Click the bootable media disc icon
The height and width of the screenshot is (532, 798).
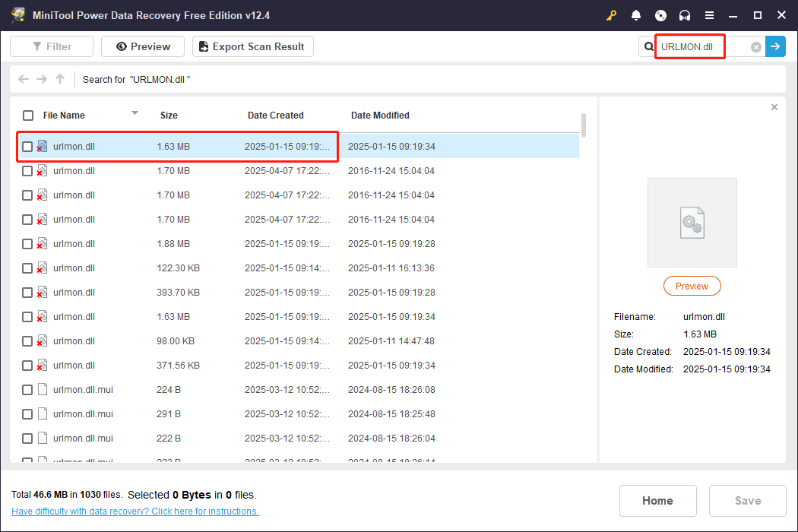(x=660, y=15)
